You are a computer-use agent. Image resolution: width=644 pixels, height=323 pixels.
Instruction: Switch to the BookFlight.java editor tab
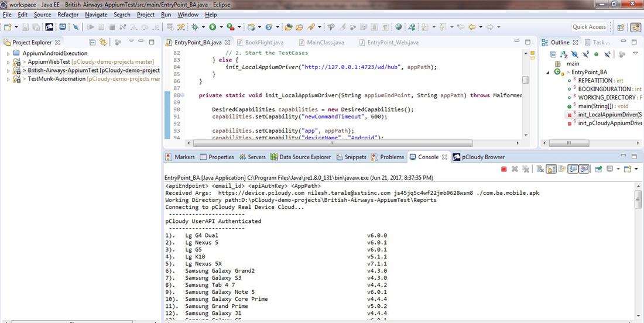click(263, 42)
